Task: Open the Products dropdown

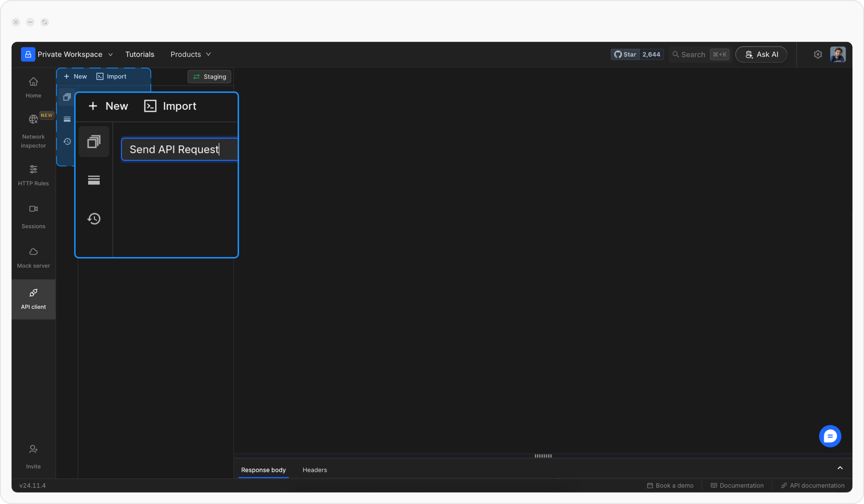Action: point(190,54)
